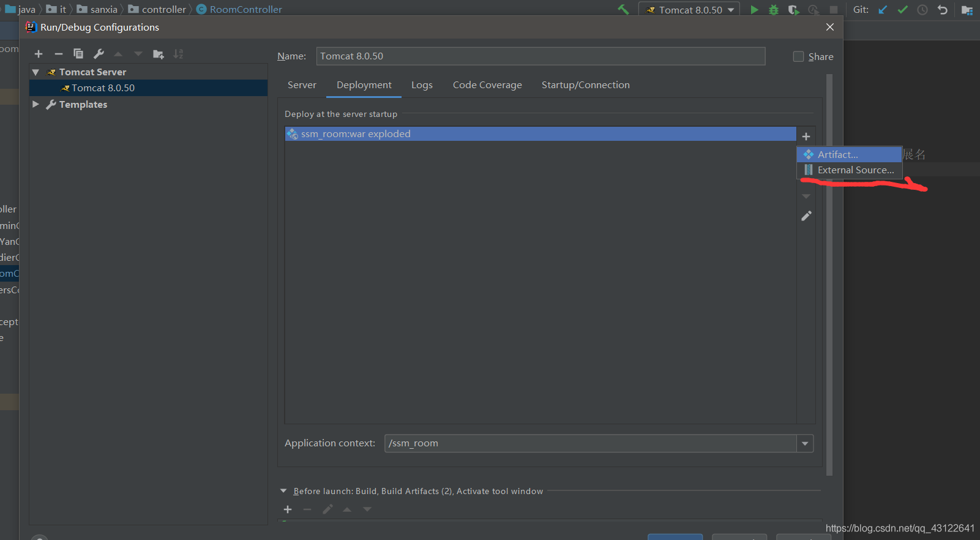Close the Run/Debug Configurations dialog
The height and width of the screenshot is (540, 980).
830,27
